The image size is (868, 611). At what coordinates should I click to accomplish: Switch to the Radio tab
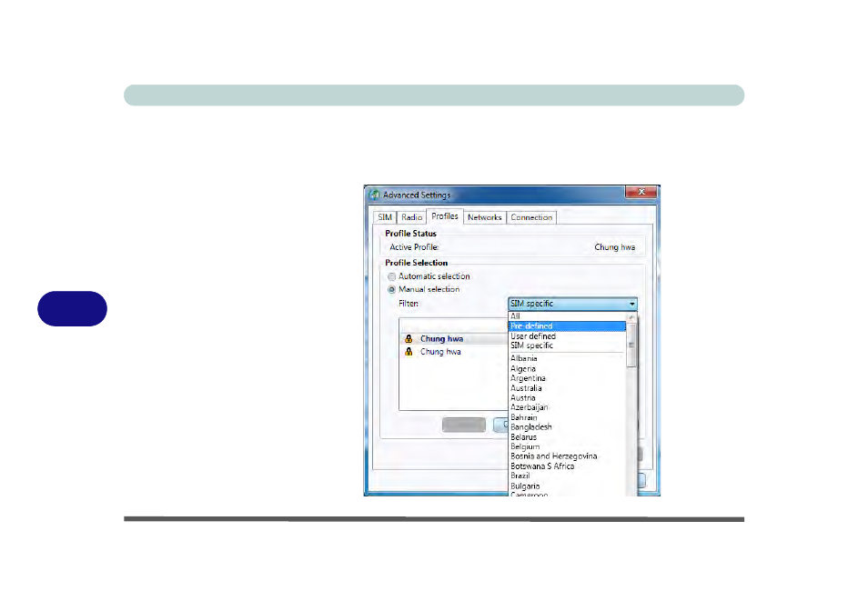(411, 217)
